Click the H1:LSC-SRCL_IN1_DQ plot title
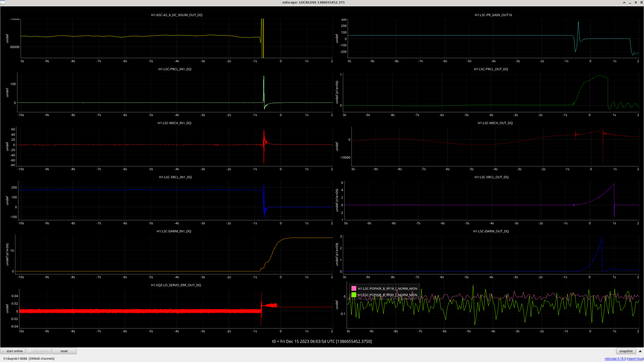This screenshot has height=362, width=644. (x=175, y=177)
